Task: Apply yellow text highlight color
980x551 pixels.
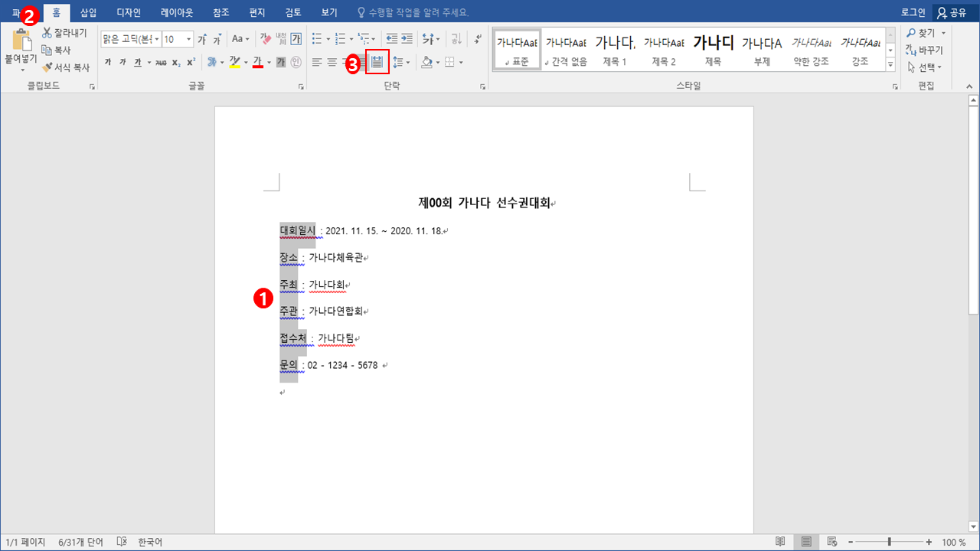Action: point(234,62)
